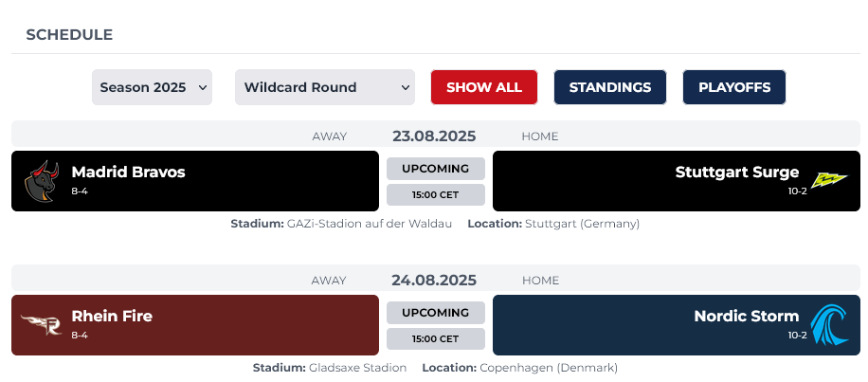Screen dimensions: 868x382
Task: Click UPCOMING badge for Rhein Fire game
Action: 435,313
